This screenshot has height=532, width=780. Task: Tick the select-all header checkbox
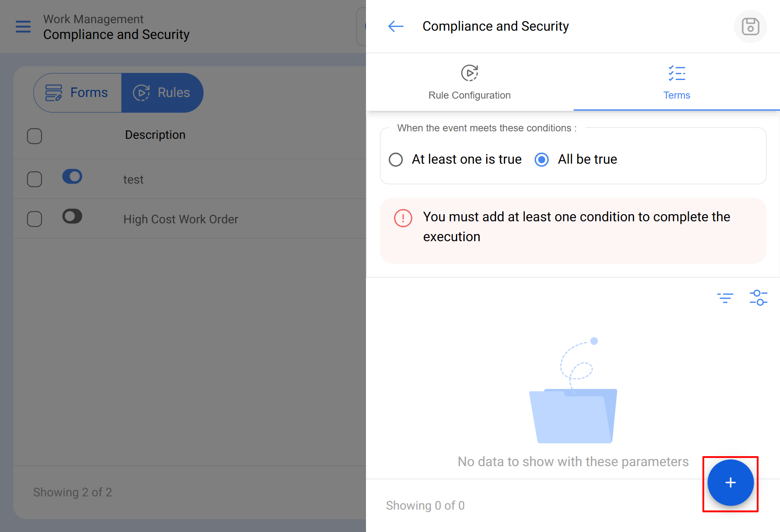click(34, 136)
